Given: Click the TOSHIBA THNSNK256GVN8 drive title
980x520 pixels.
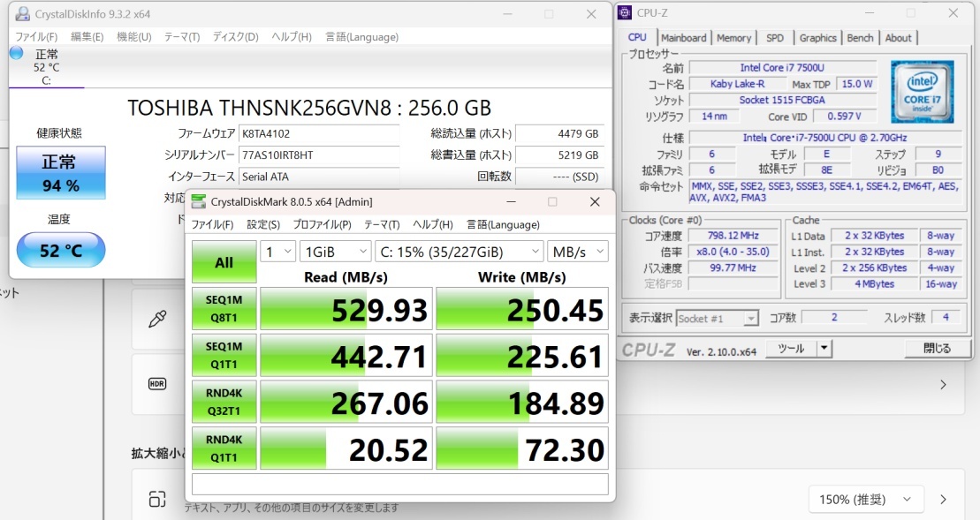Looking at the screenshot, I should pyautogui.click(x=309, y=108).
